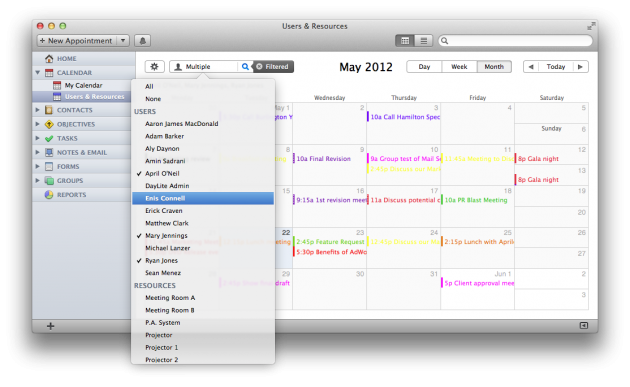The width and height of the screenshot is (630, 387).
Task: Switch to Day view
Action: tap(424, 67)
